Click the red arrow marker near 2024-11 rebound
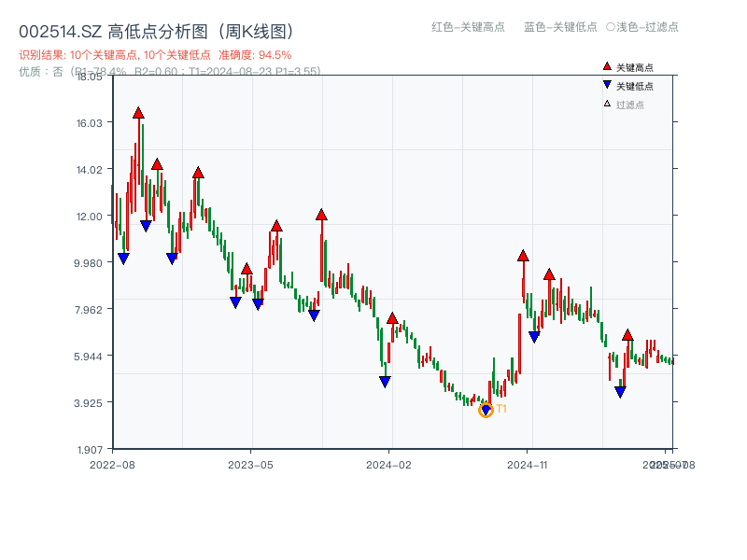The width and height of the screenshot is (747, 560). [523, 255]
